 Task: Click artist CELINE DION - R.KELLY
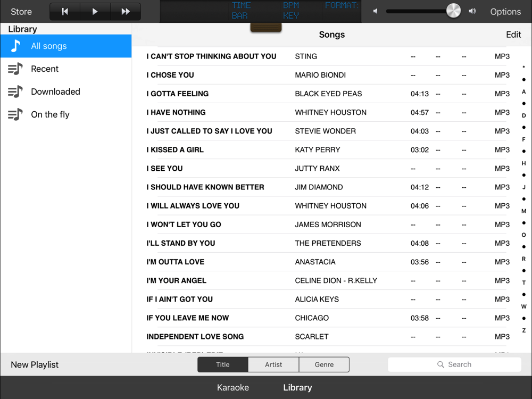point(336,280)
